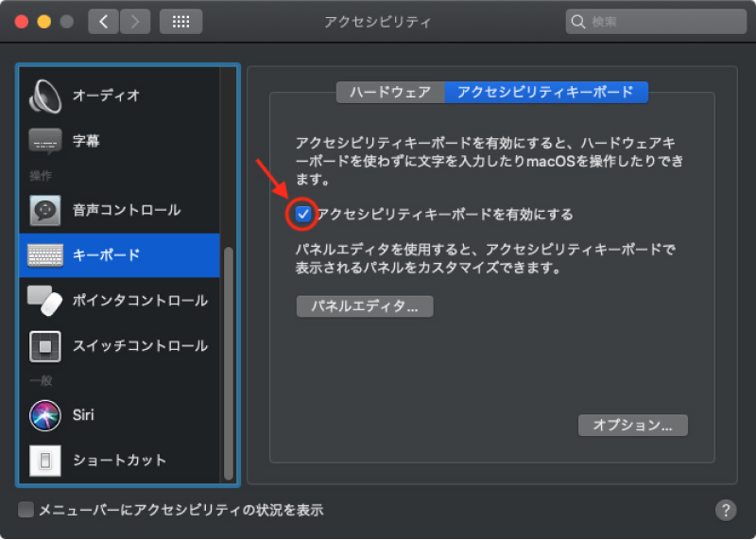Click the Keyboard (キーボード) sidebar icon
756x540 pixels.
pos(44,255)
